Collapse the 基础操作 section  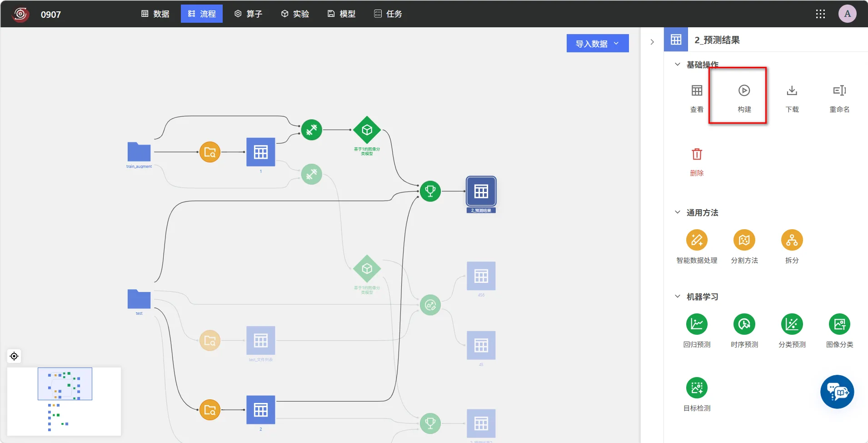click(x=677, y=64)
